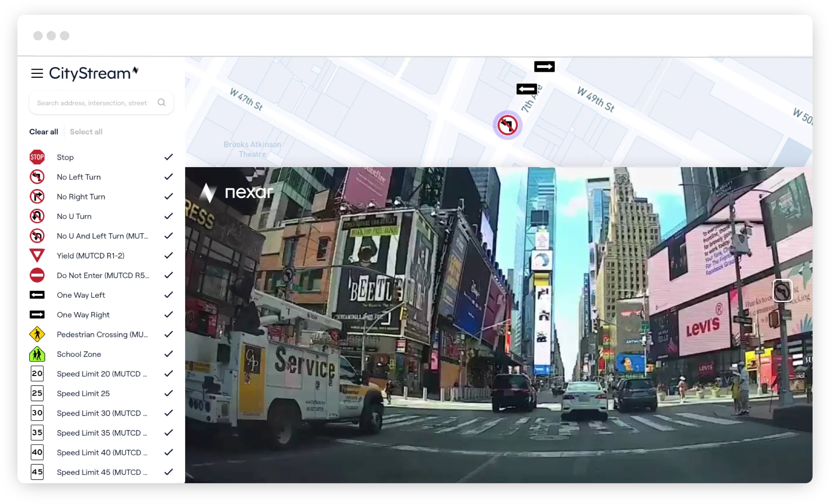
Task: Click the Yield (MUTCD R1-2) sign icon
Action: (x=37, y=255)
